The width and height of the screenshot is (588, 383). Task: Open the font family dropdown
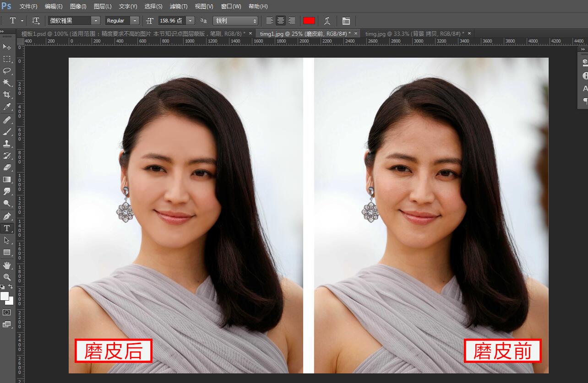[x=96, y=21]
